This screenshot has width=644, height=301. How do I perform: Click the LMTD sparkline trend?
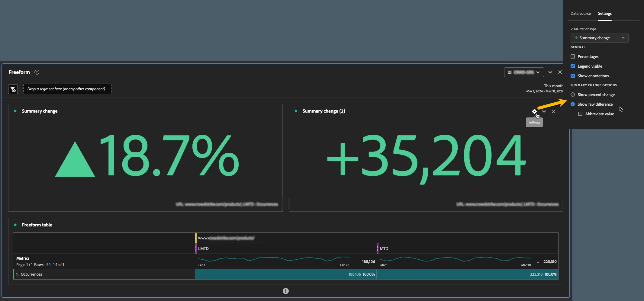click(274, 259)
